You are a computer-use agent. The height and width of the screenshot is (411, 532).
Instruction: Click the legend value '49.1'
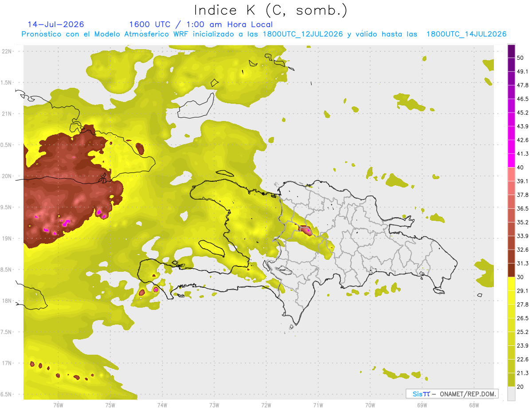click(x=523, y=71)
